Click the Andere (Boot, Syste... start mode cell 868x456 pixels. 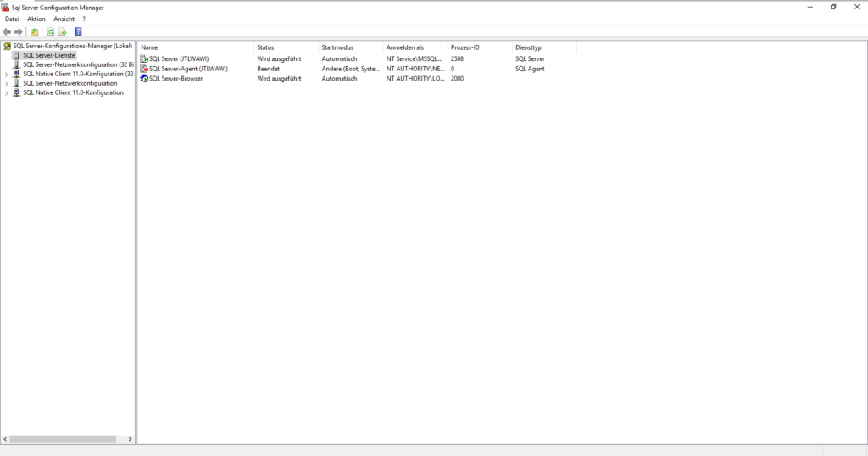pos(350,69)
